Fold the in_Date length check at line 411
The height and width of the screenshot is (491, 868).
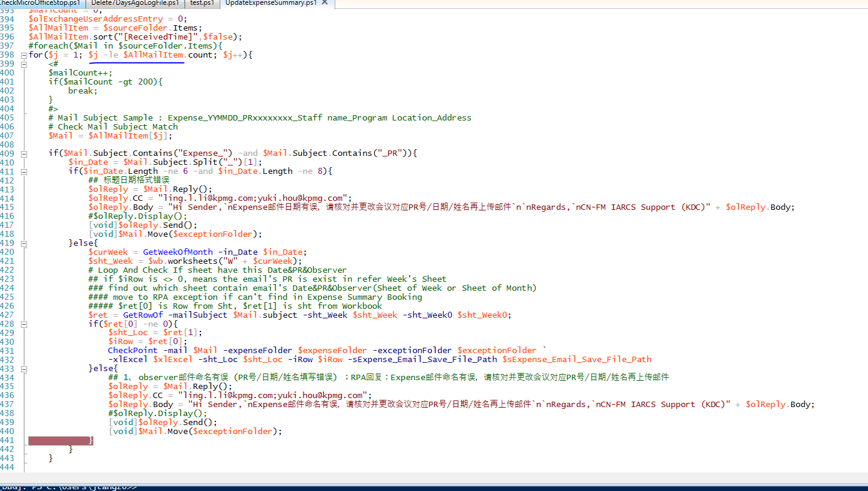click(x=24, y=171)
